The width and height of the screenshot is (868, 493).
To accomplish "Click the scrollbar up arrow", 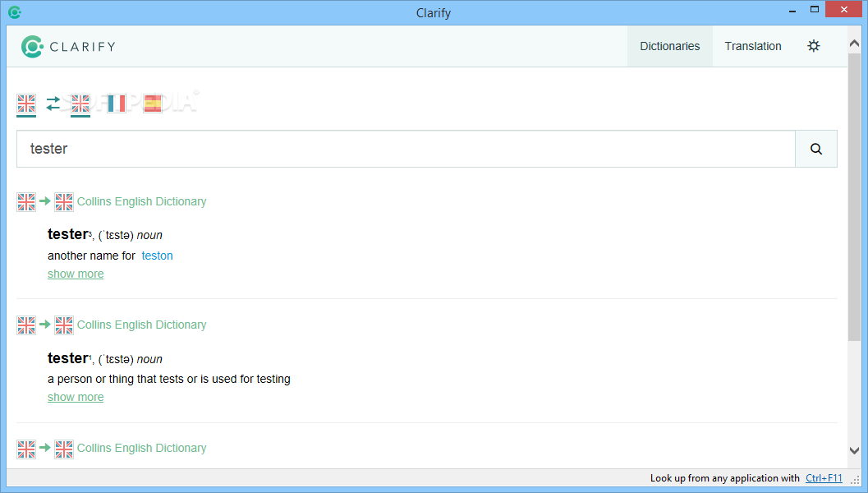I will 854,44.
